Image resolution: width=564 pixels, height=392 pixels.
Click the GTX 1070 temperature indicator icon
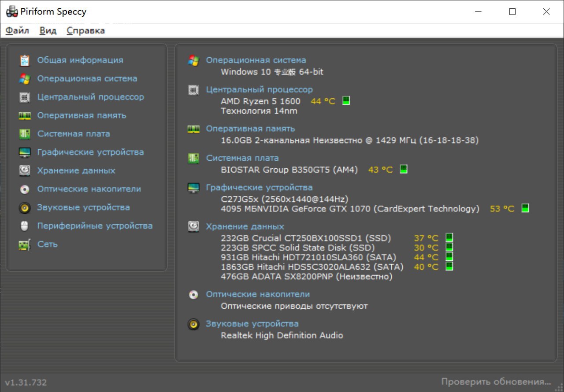(x=525, y=208)
